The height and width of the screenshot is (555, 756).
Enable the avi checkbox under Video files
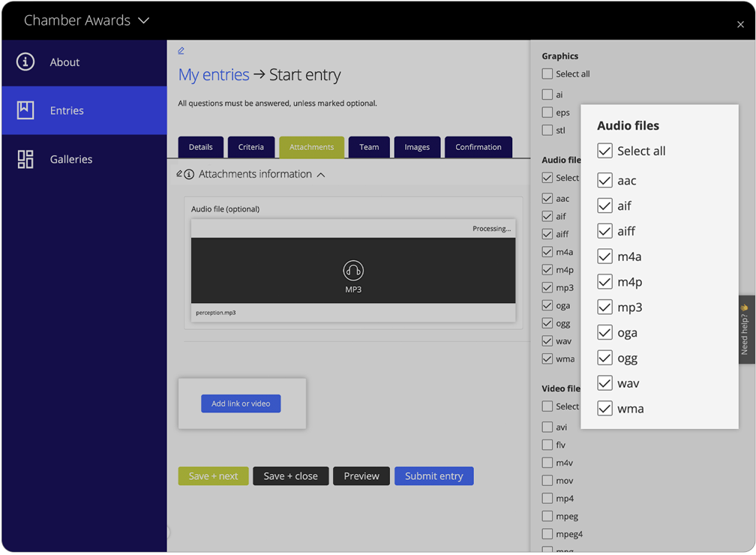click(x=547, y=427)
